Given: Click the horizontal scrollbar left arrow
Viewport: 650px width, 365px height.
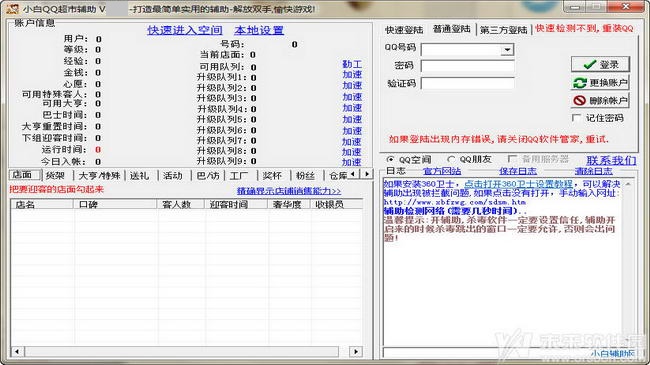Looking at the screenshot, I should click(17, 352).
